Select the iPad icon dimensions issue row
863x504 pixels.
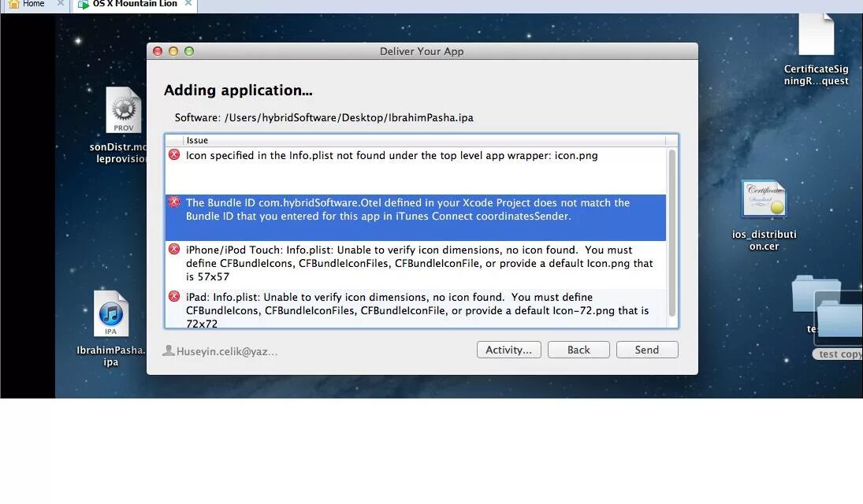pyautogui.click(x=415, y=308)
